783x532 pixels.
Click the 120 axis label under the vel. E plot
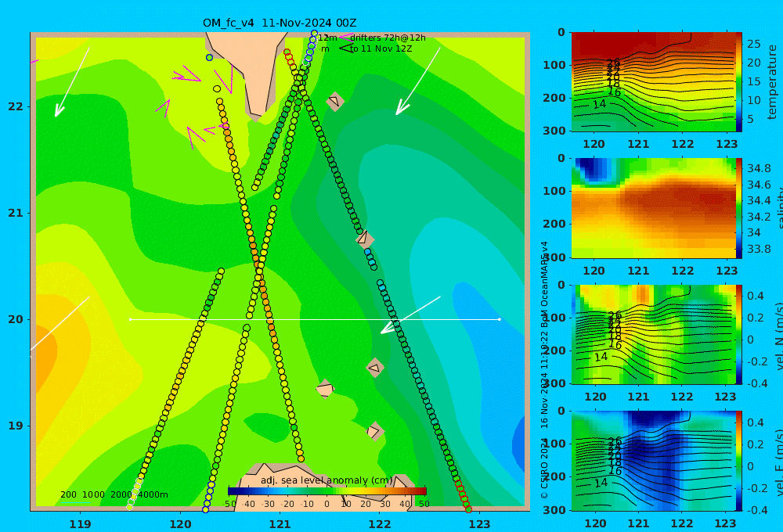595,523
